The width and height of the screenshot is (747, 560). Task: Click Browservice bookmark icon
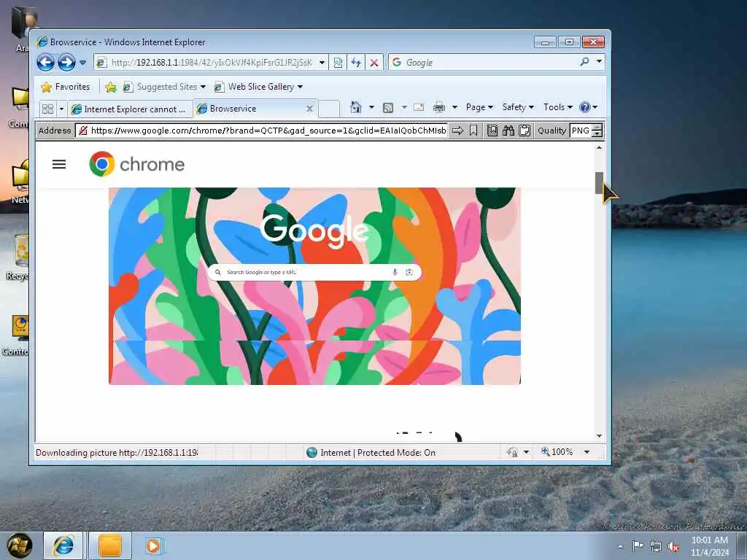click(473, 131)
